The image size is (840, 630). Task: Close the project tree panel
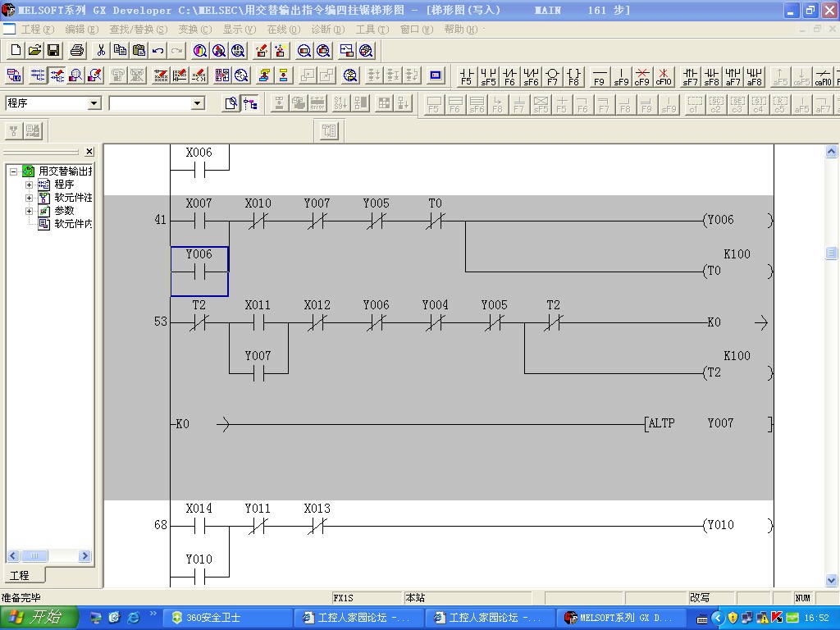point(89,152)
